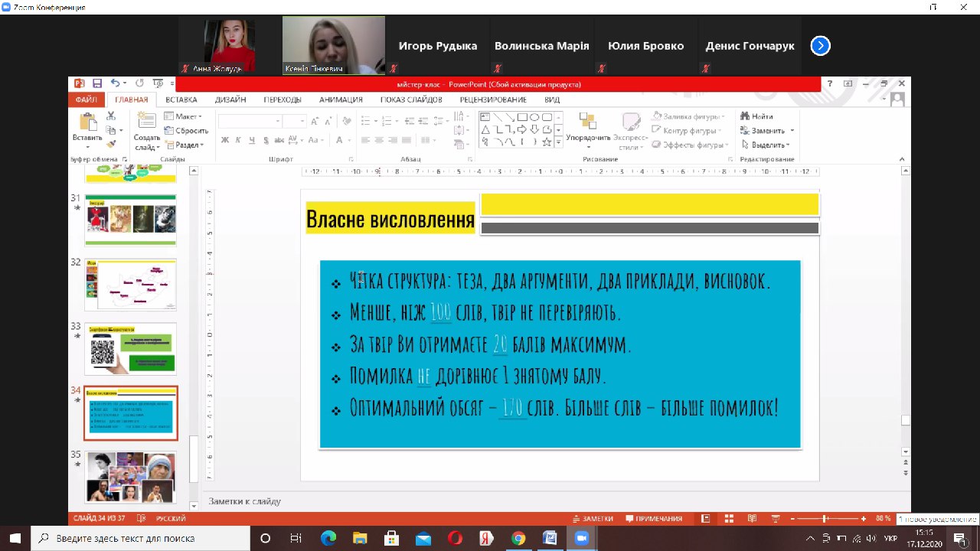Switch to slide sorter view icon
This screenshot has height=551, width=980.
tap(730, 518)
